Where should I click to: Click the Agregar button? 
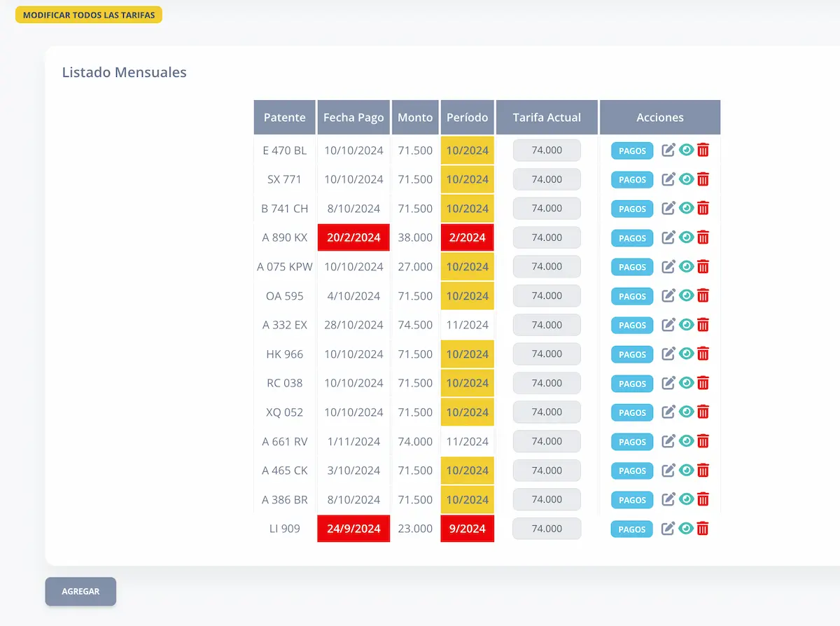tap(80, 592)
